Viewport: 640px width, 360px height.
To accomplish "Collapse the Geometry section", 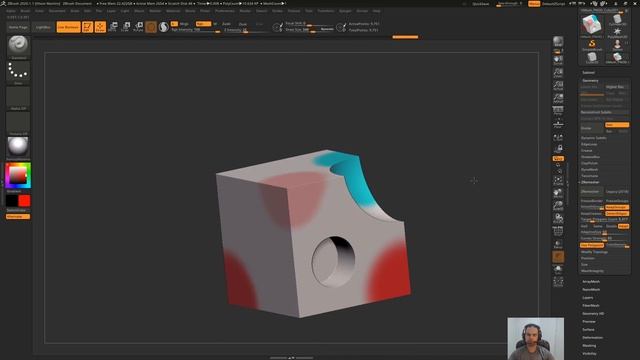I will tap(590, 81).
